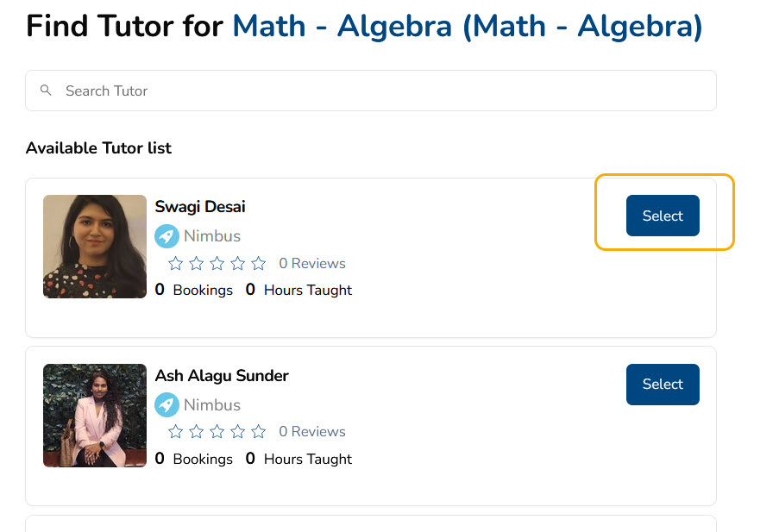Click Swagi Desai's Nimbus rocket badge icon
779x532 pixels.
[166, 236]
